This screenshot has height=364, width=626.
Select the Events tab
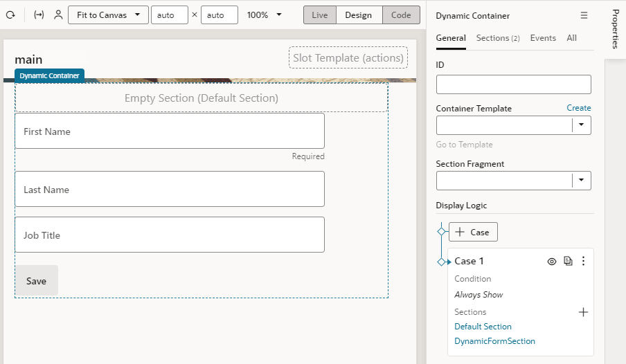pos(543,38)
